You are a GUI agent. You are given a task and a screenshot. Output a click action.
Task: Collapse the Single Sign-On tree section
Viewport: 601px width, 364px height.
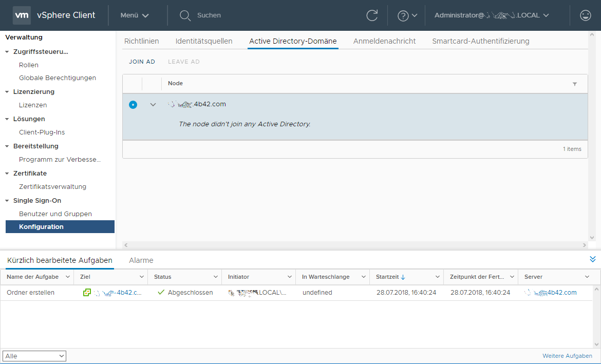(7, 201)
